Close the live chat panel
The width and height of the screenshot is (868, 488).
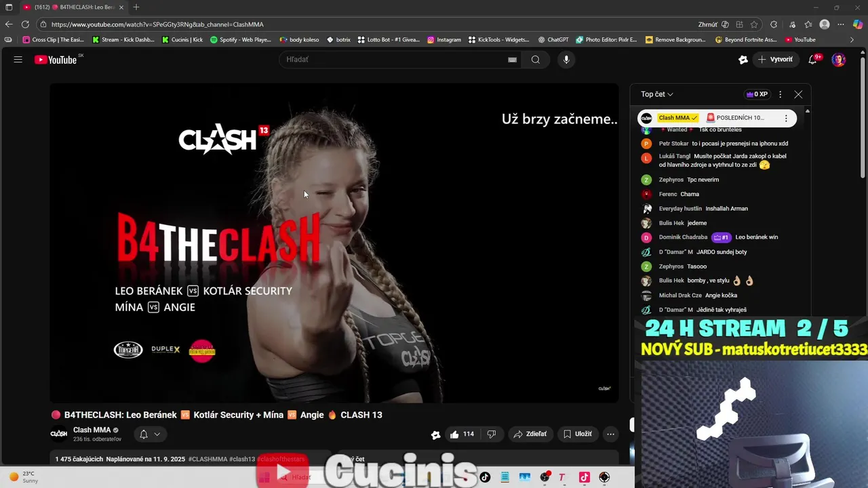point(798,94)
